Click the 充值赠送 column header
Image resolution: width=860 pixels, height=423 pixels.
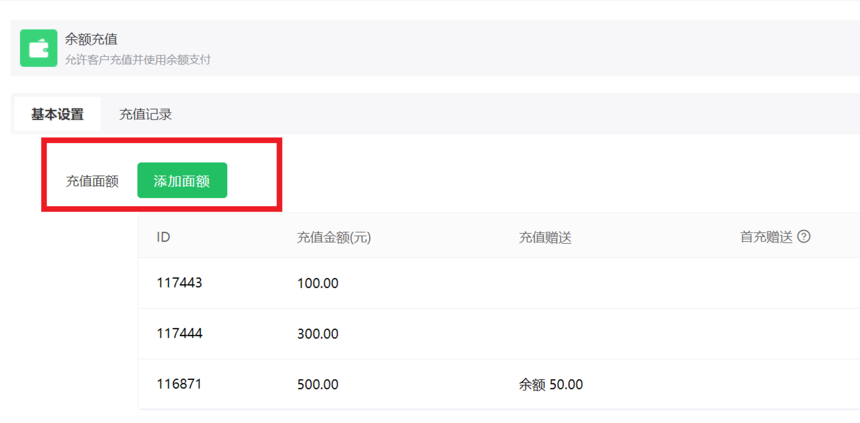click(x=545, y=238)
